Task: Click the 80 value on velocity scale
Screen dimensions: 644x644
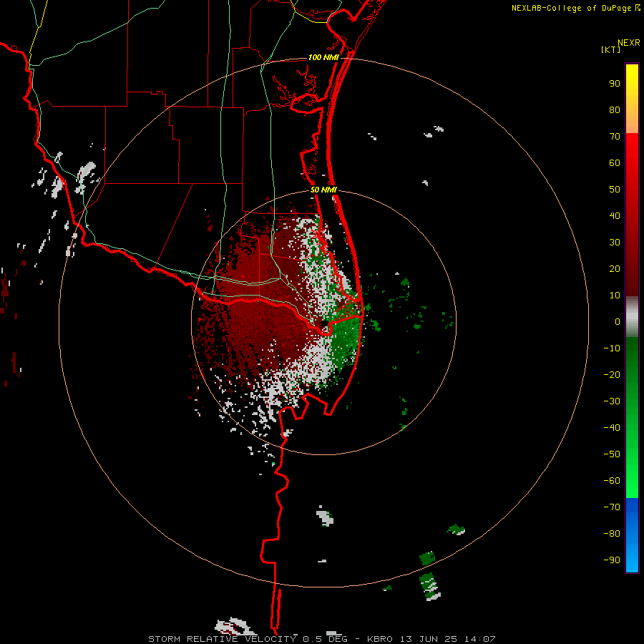Action: (x=615, y=110)
